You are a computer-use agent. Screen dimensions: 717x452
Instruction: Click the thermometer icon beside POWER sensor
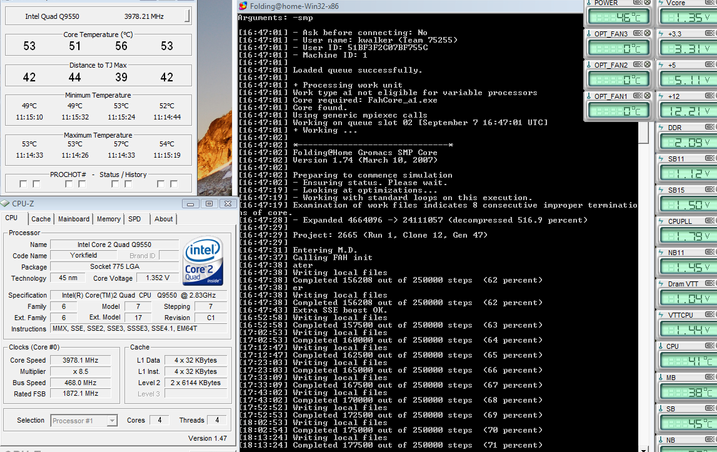coord(589,3)
